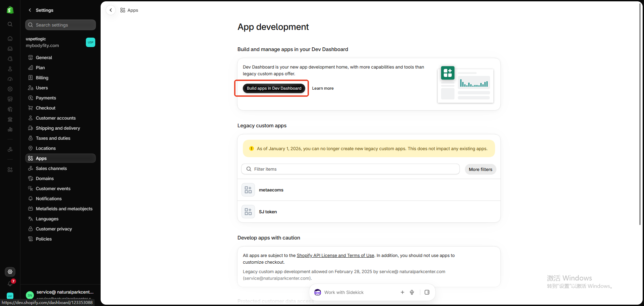
Task: Open Payments settings
Action: 60,98
